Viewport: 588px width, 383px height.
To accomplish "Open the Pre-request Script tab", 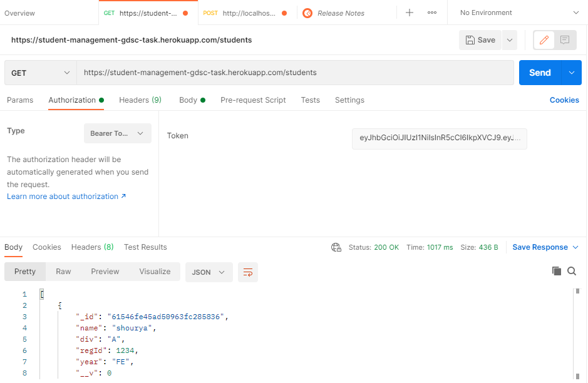I will [253, 100].
